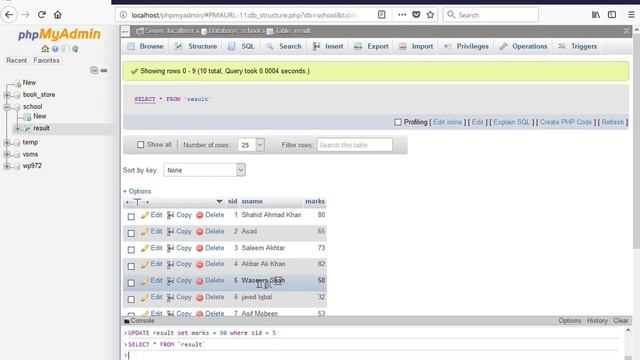Open Favorites tab in sidebar
Viewport: 640px width, 360px height.
click(46, 60)
